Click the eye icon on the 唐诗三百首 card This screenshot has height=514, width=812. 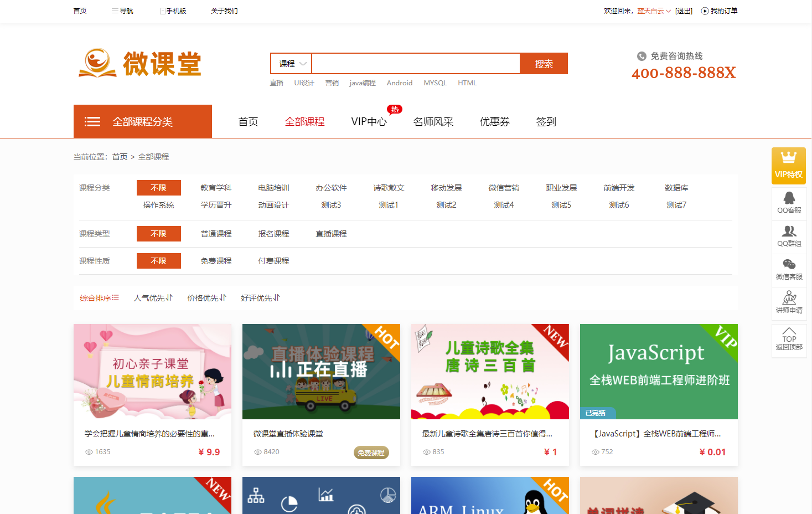point(426,452)
